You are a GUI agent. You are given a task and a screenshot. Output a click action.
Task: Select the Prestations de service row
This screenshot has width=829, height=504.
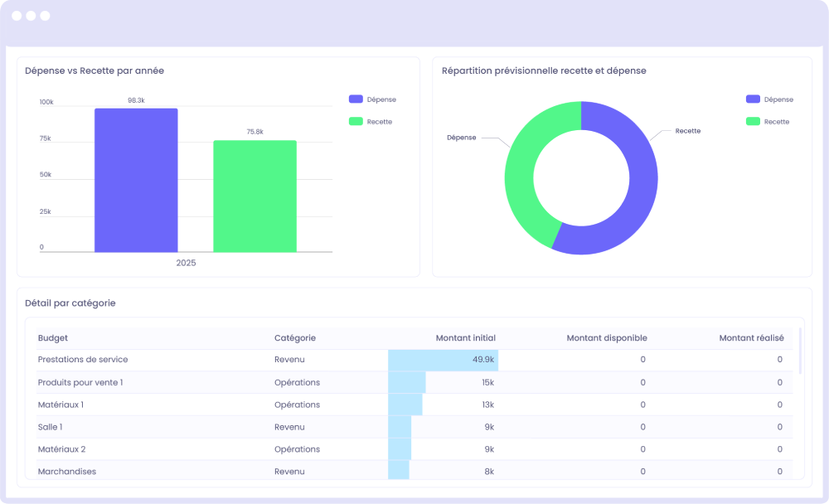point(82,360)
